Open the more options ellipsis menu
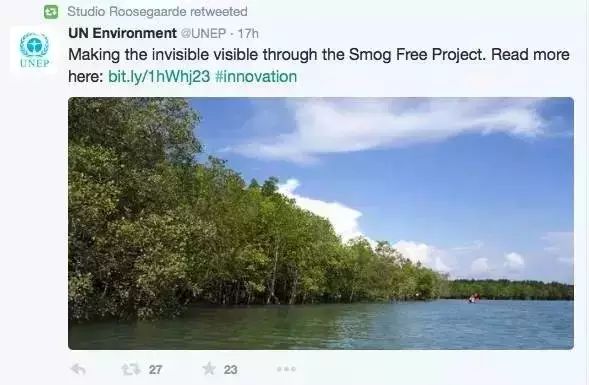The image size is (589, 385). pos(286,369)
